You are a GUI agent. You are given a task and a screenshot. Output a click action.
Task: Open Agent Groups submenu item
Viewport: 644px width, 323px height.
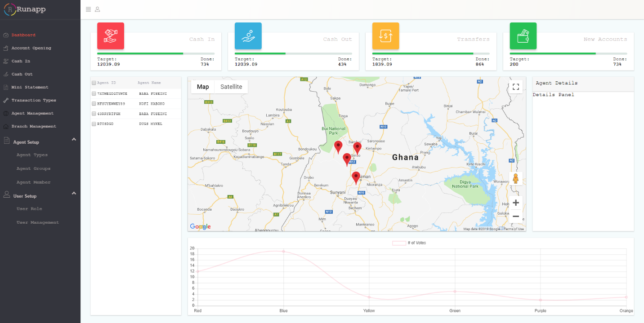33,169
